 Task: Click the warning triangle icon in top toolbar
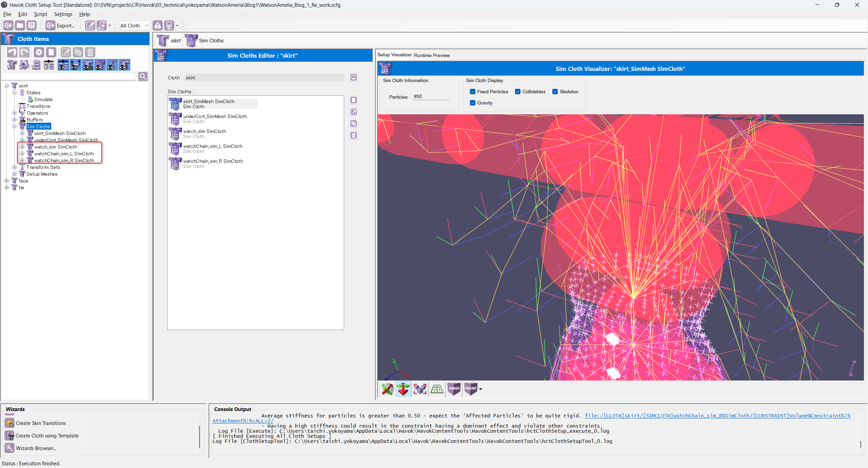point(157,25)
